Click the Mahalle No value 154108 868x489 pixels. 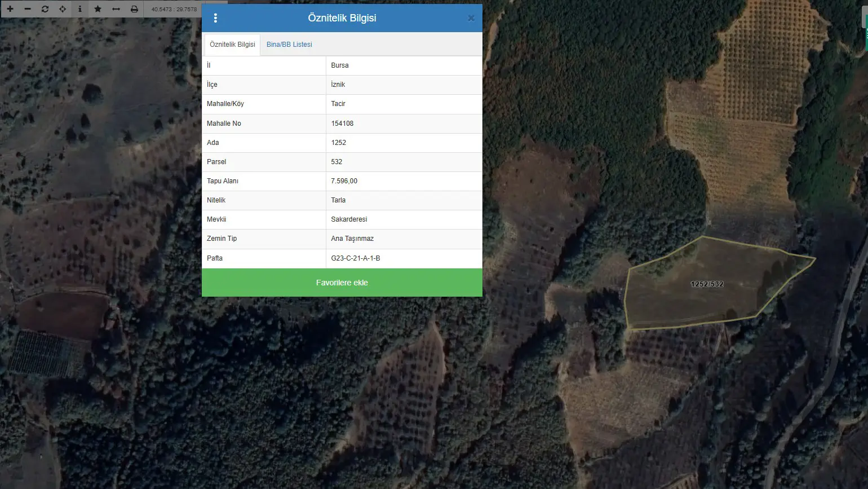click(342, 124)
